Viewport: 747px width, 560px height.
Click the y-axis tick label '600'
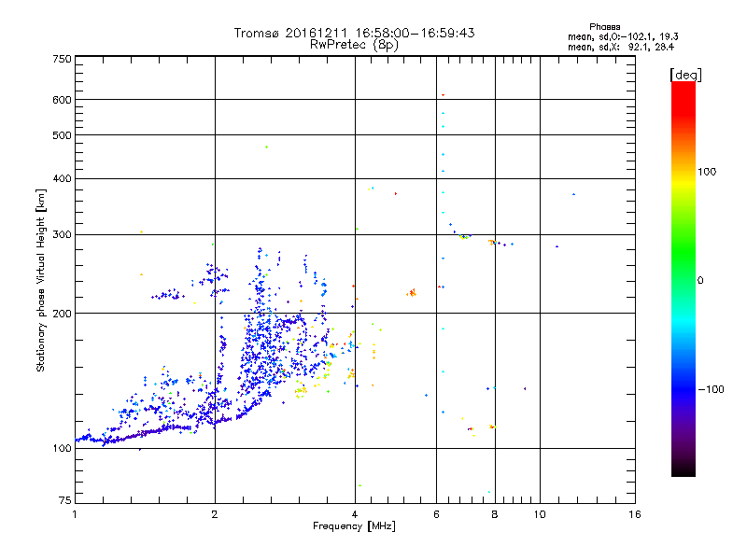62,100
